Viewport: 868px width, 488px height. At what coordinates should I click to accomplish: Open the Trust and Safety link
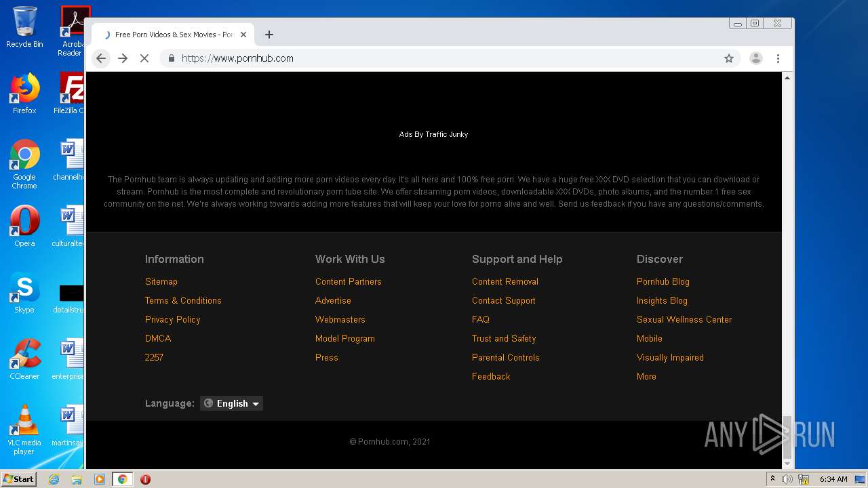click(x=504, y=338)
